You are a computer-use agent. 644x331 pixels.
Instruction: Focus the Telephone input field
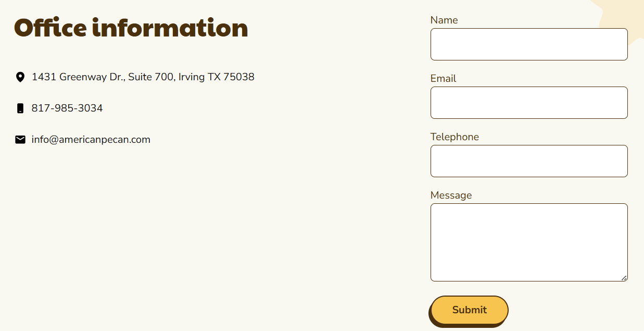pos(528,161)
